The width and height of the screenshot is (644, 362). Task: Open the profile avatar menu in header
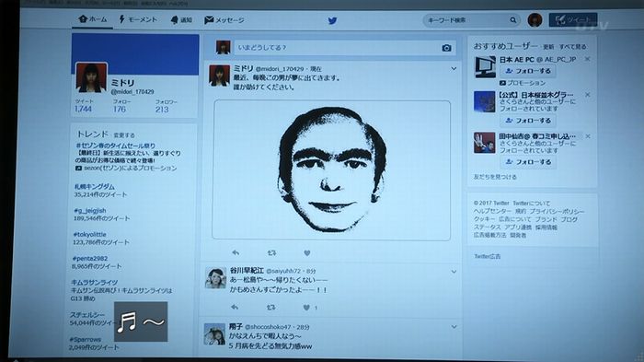[x=535, y=19]
